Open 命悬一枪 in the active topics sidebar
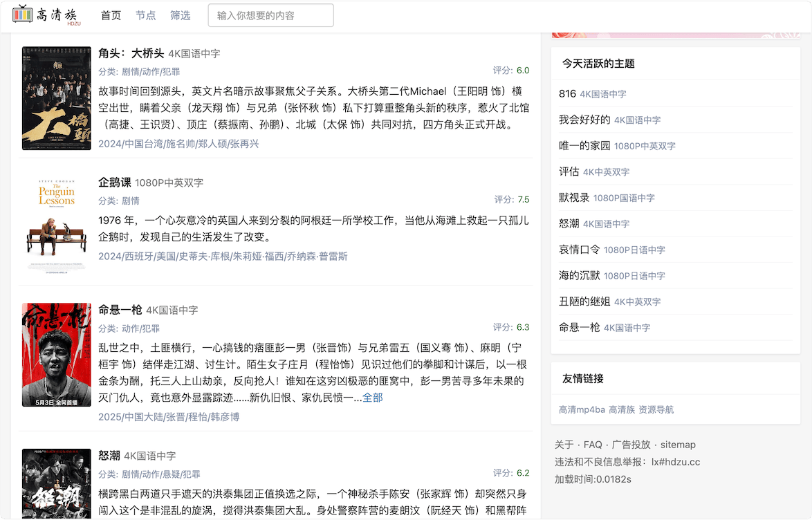 [x=580, y=327]
